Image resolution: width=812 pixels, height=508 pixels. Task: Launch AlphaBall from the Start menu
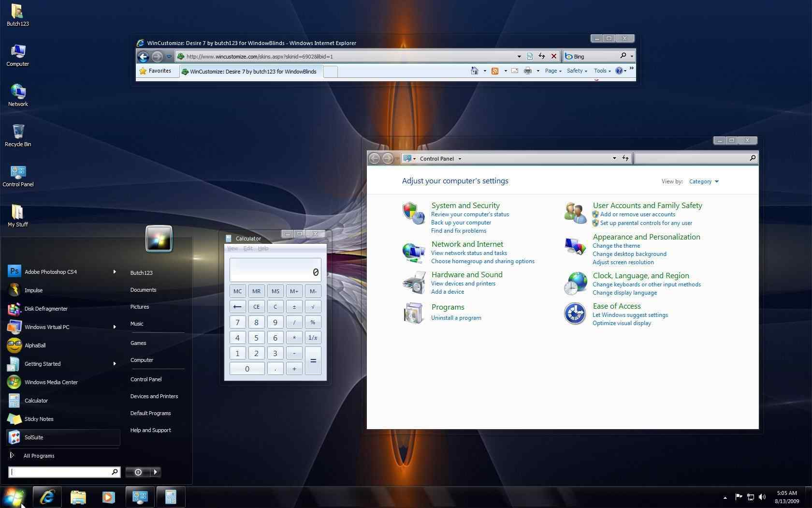click(x=63, y=345)
